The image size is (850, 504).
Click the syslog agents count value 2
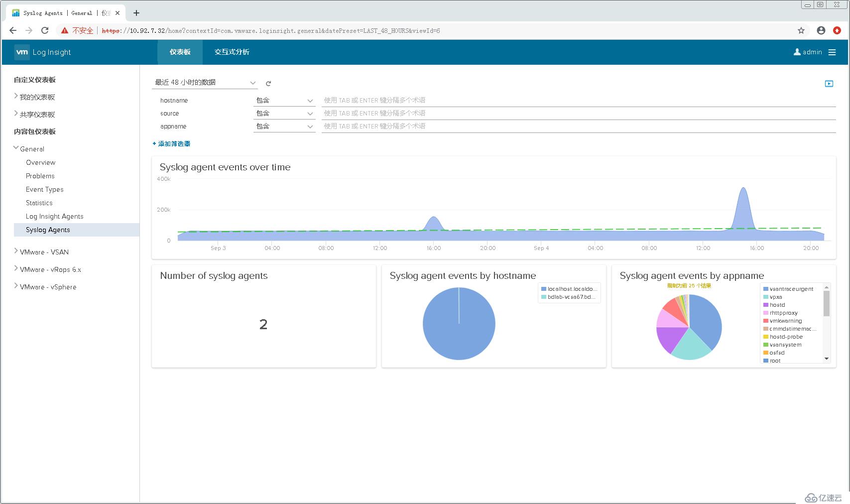coord(263,324)
